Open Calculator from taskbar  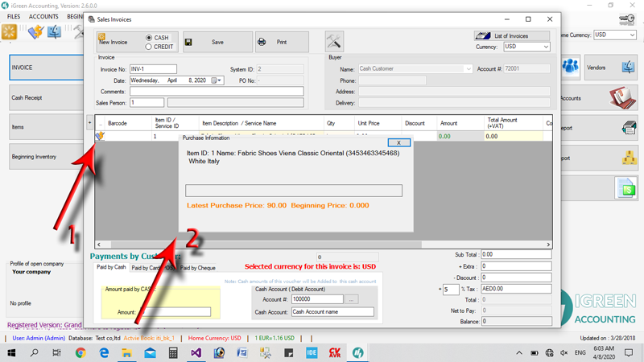click(x=173, y=353)
